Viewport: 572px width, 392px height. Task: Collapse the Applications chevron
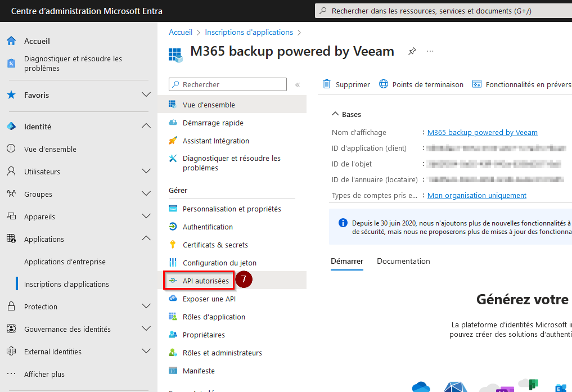pyautogui.click(x=146, y=238)
